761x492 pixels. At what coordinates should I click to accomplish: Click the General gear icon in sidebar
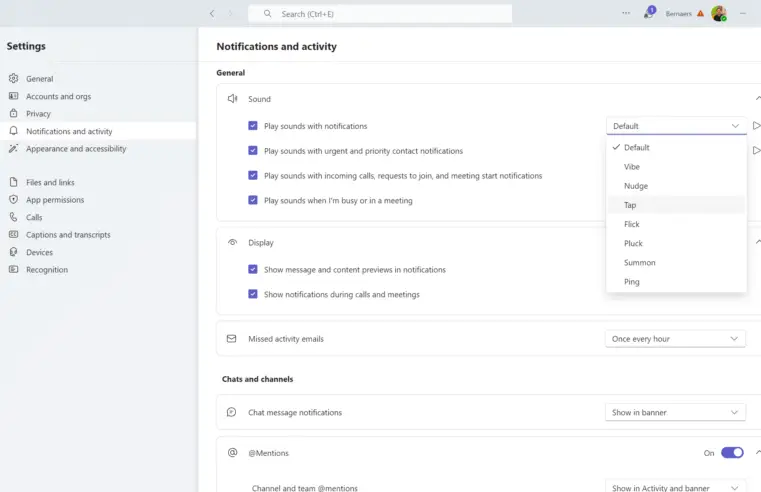click(14, 78)
